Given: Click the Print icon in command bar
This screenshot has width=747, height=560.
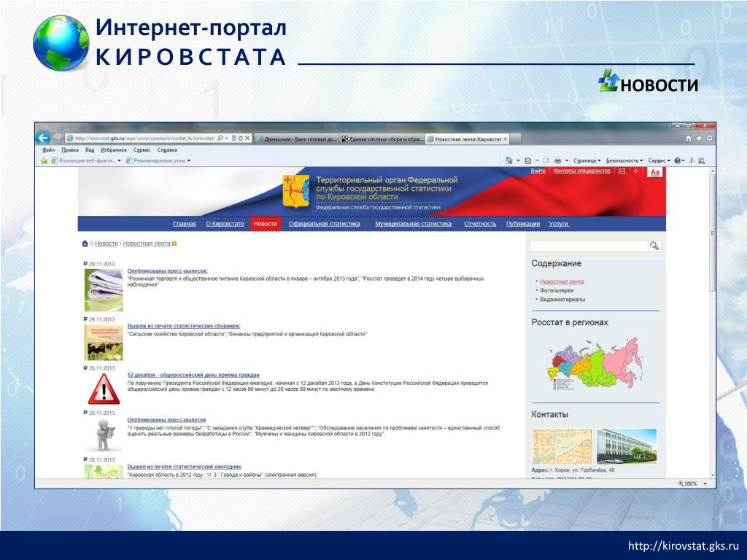Looking at the screenshot, I should pyautogui.click(x=558, y=161).
